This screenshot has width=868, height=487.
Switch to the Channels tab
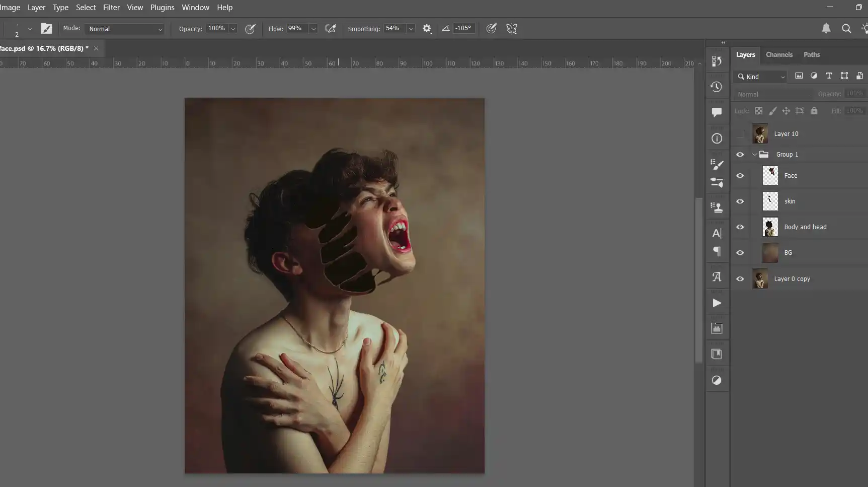[779, 54]
